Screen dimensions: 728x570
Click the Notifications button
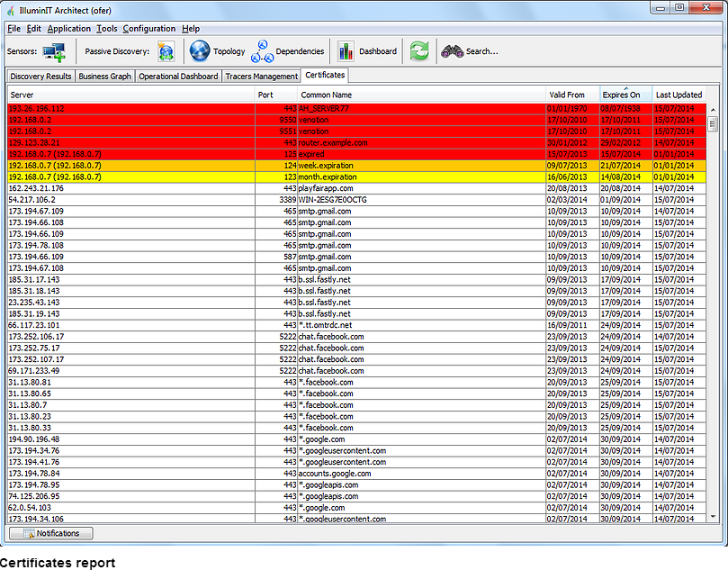50,533
